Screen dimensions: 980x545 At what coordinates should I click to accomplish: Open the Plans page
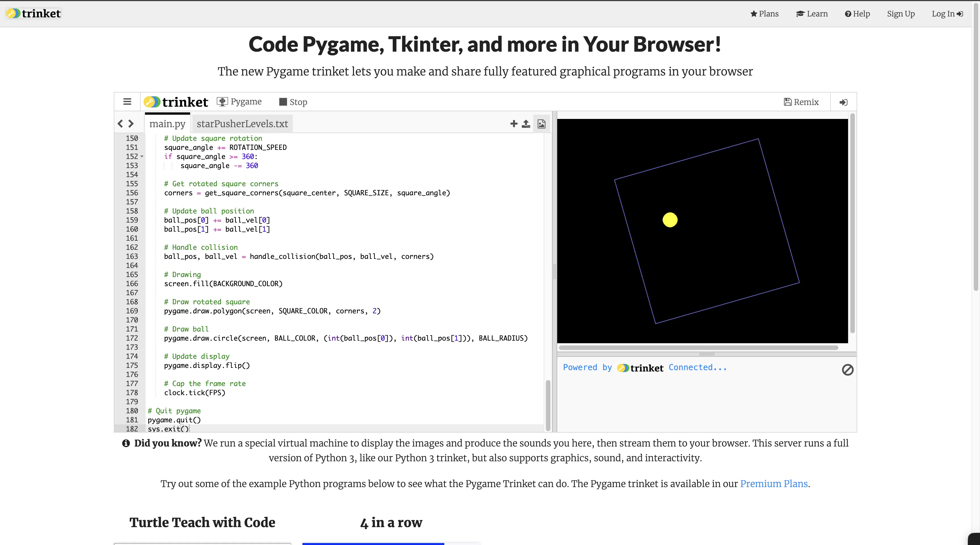[x=764, y=14]
